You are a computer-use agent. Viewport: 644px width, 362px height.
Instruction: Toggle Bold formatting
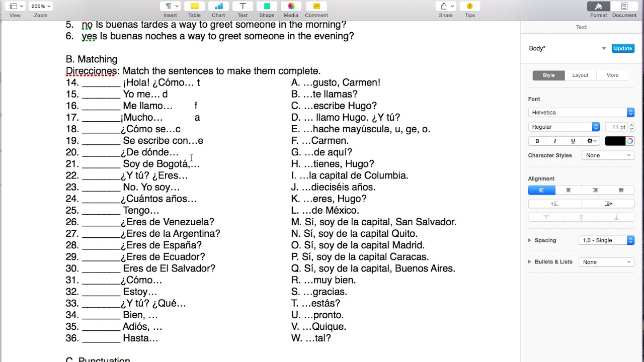point(537,141)
